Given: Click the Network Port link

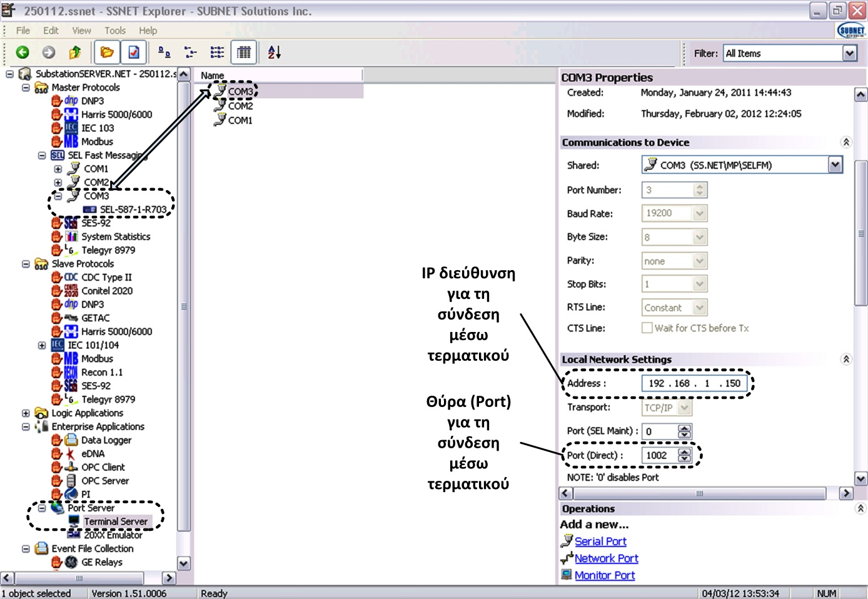Looking at the screenshot, I should click(607, 558).
